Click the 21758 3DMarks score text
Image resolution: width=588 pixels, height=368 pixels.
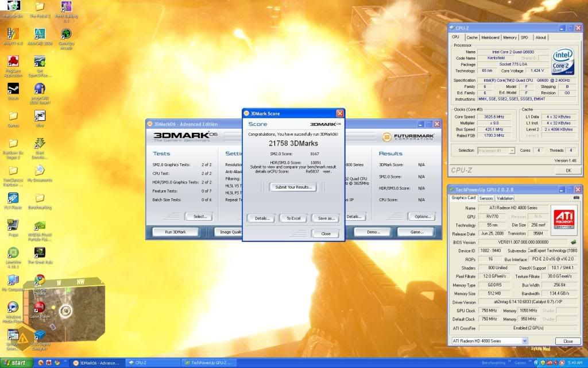coord(293,143)
